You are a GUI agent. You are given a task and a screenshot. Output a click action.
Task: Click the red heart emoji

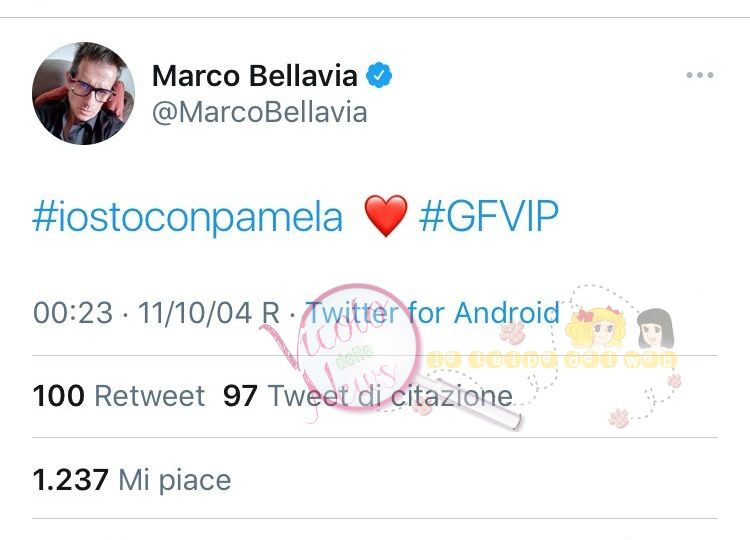[386, 216]
